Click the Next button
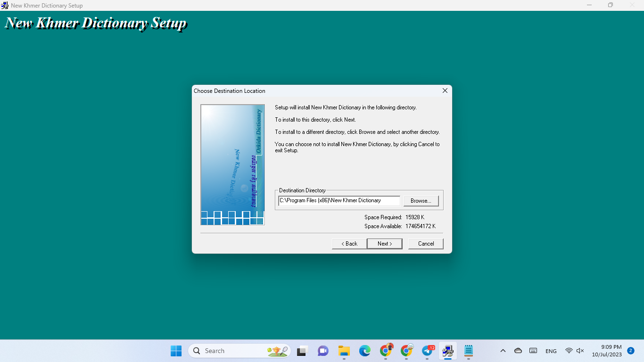 [385, 244]
